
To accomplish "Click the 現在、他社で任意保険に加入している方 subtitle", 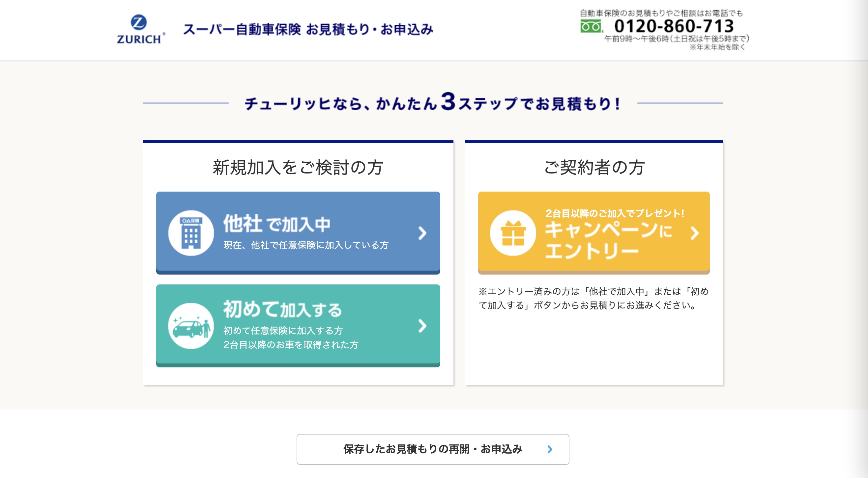I will click(306, 245).
